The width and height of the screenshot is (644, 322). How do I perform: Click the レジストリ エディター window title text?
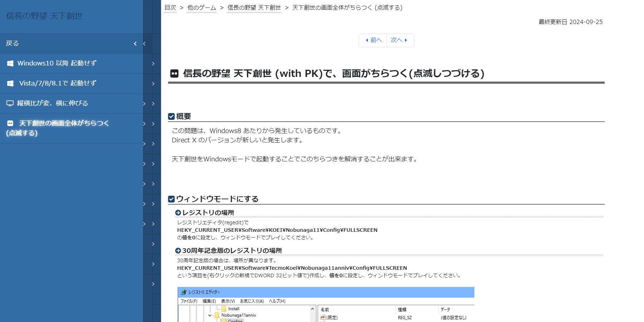204,292
